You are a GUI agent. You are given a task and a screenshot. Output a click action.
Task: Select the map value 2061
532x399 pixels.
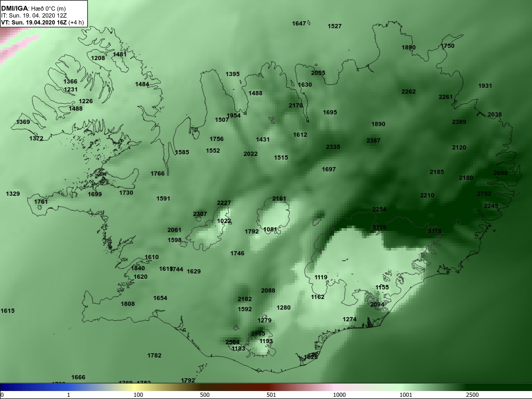[174, 230]
